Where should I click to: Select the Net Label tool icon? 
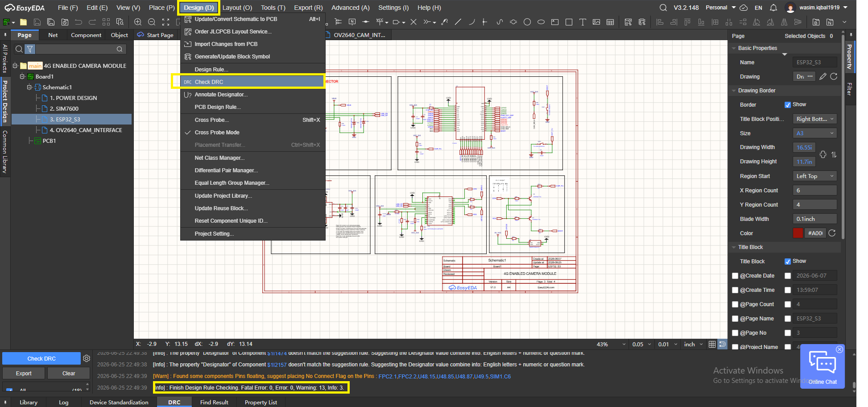(352, 22)
